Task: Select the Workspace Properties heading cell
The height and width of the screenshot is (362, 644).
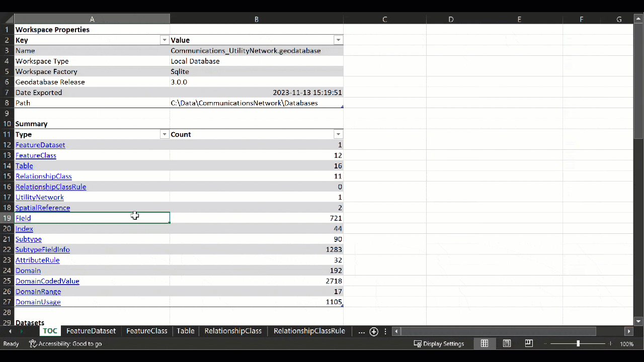Action: [92, 30]
